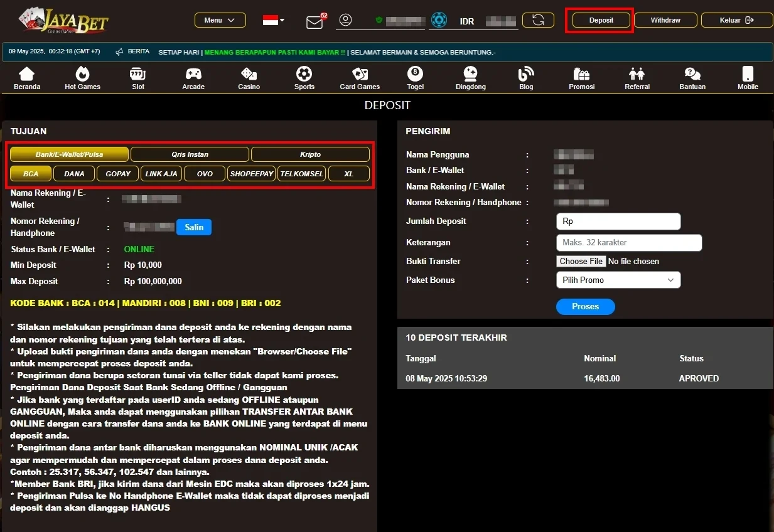The height and width of the screenshot is (532, 774).
Task: Click the Deposit button in header
Action: pyautogui.click(x=601, y=20)
